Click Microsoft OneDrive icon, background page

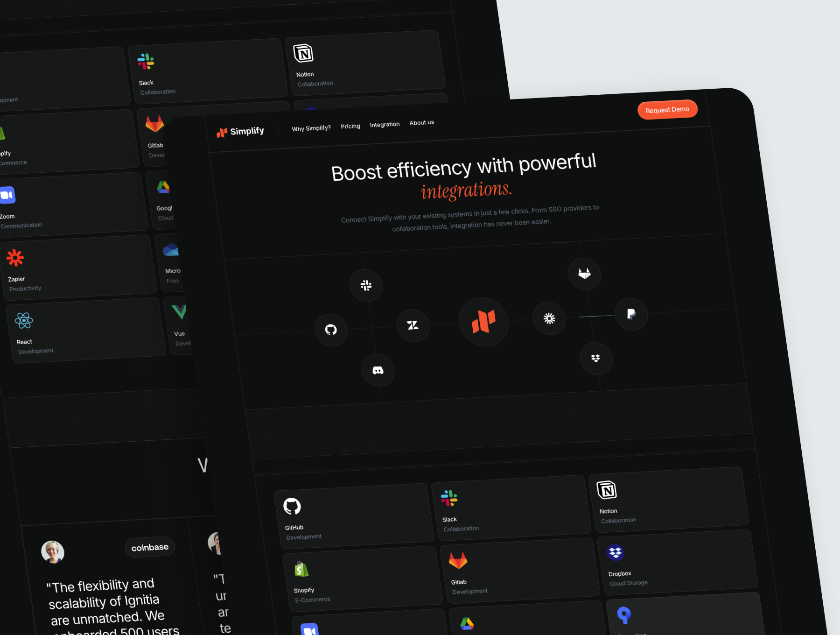coord(171,250)
